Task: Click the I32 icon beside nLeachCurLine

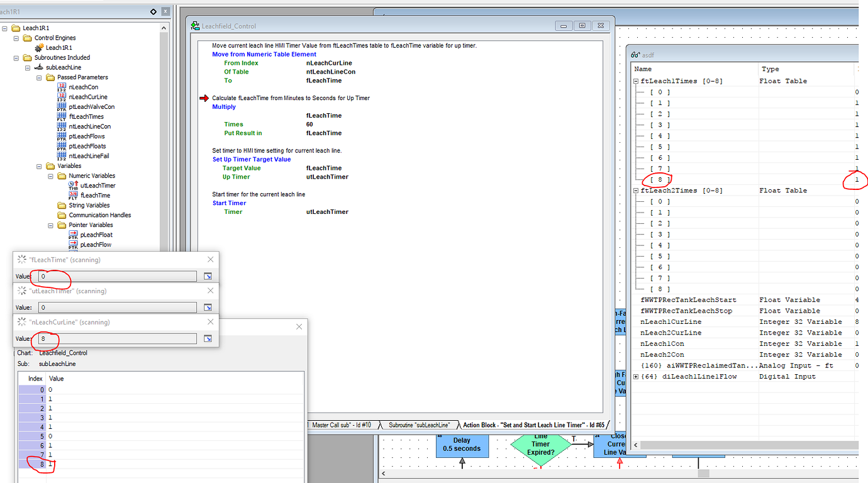Action: (62, 97)
